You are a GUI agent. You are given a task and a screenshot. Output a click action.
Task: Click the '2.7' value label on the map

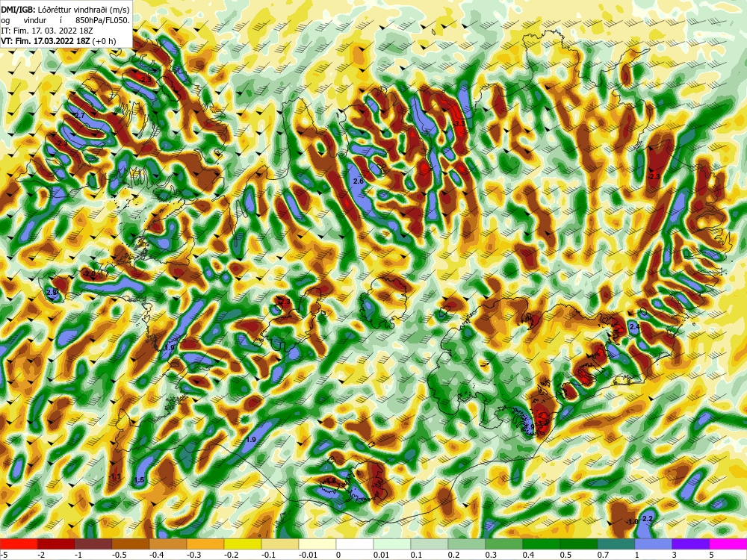click(80, 116)
